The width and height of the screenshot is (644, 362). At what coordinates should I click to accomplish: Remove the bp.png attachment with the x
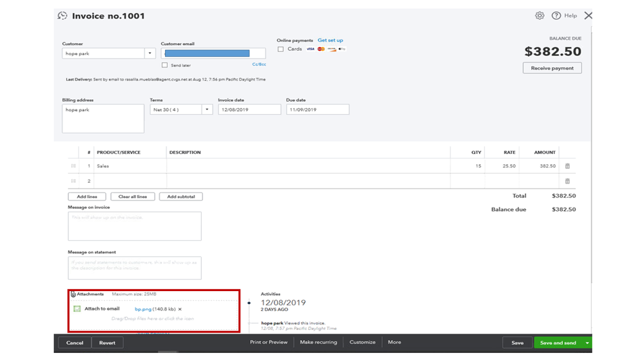tap(180, 309)
